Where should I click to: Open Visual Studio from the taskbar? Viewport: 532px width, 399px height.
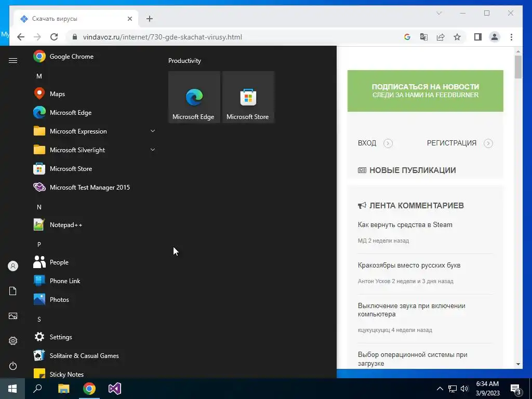tap(115, 389)
